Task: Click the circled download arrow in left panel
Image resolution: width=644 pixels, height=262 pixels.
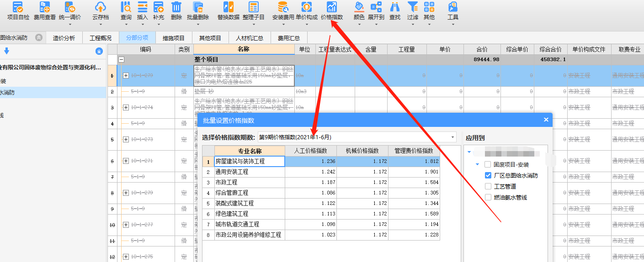Action: tap(99, 51)
